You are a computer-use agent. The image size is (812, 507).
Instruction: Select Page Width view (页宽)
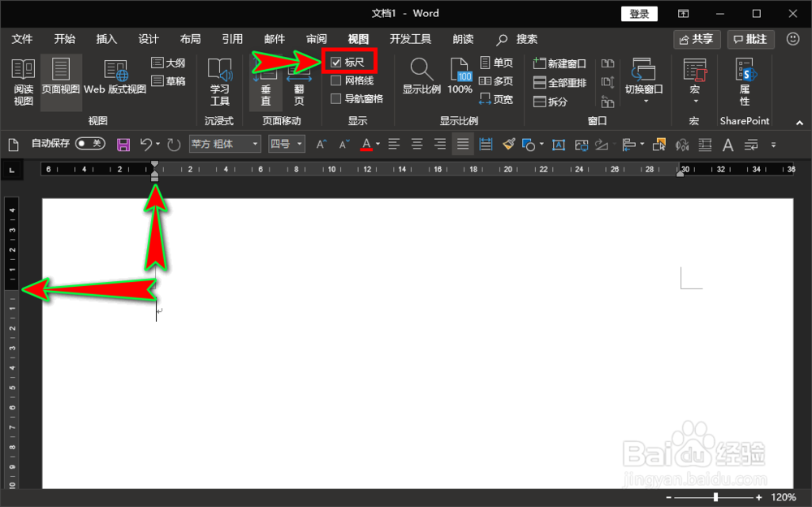pyautogui.click(x=496, y=99)
